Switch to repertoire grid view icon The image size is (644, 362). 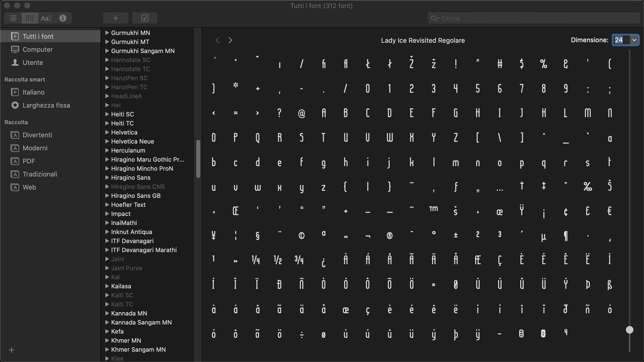(x=30, y=18)
